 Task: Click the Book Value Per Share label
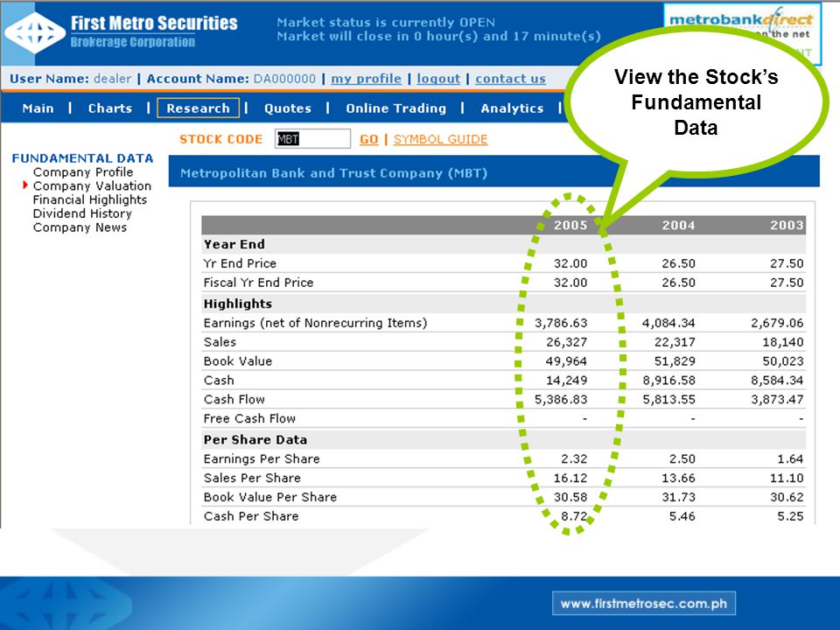point(270,497)
